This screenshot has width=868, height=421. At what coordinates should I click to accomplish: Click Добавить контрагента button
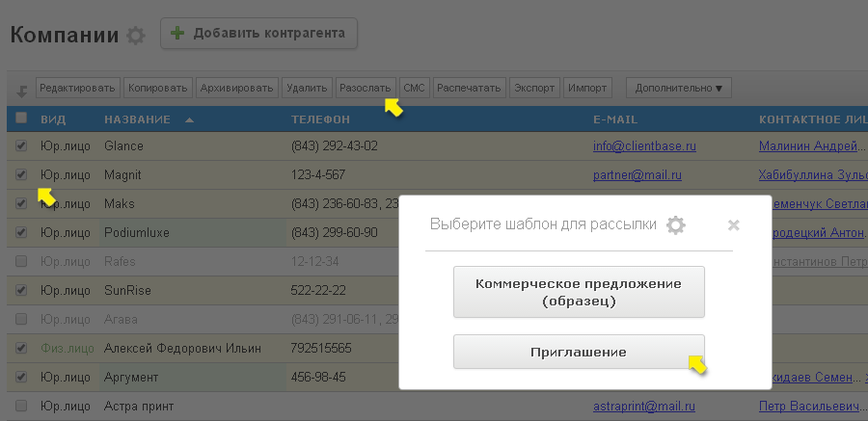pyautogui.click(x=258, y=33)
